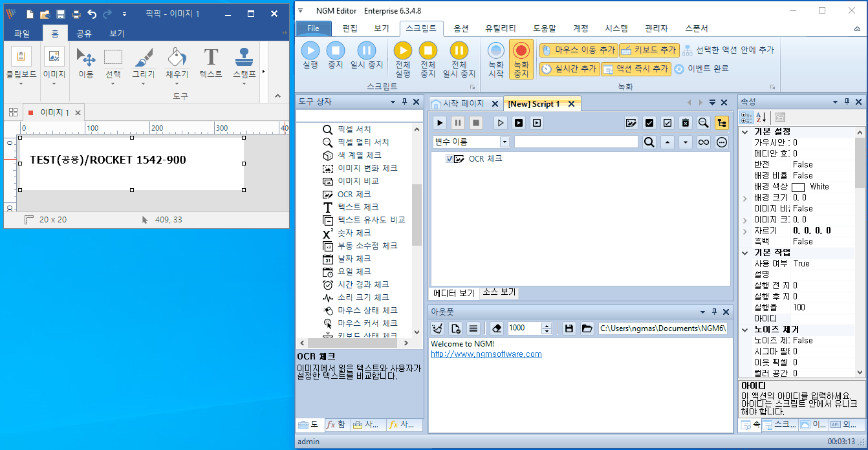Viewport: 868px width, 450px height.
Task: Click the infinity loop icon
Action: [x=704, y=142]
